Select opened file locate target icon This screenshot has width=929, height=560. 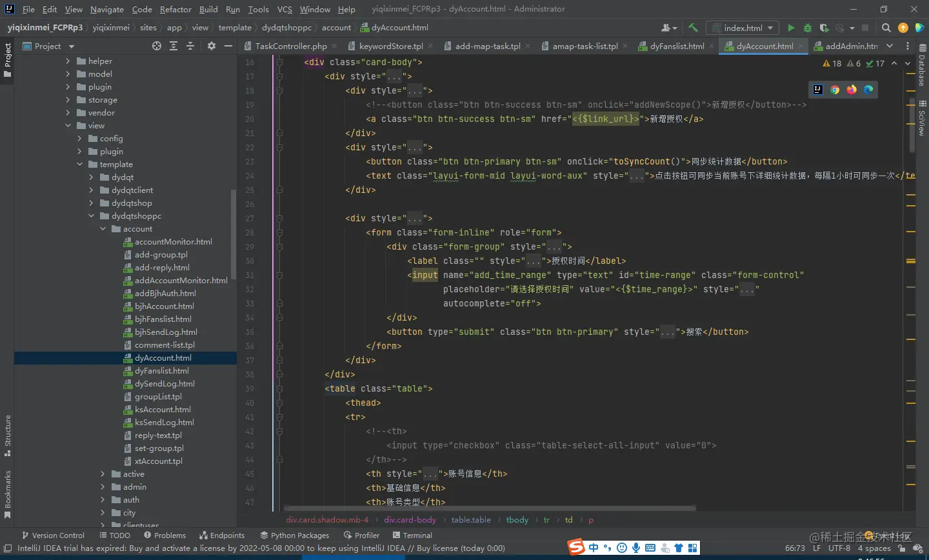click(157, 46)
